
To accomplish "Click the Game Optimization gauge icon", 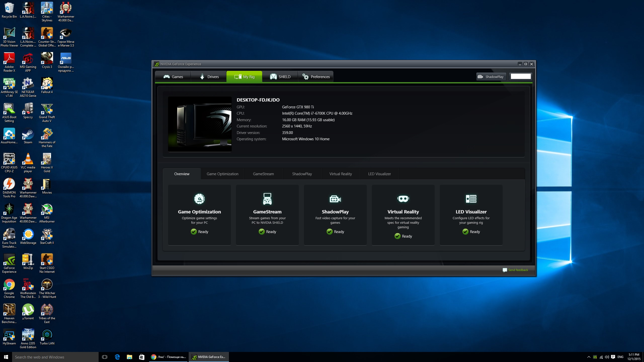I will coord(199,199).
